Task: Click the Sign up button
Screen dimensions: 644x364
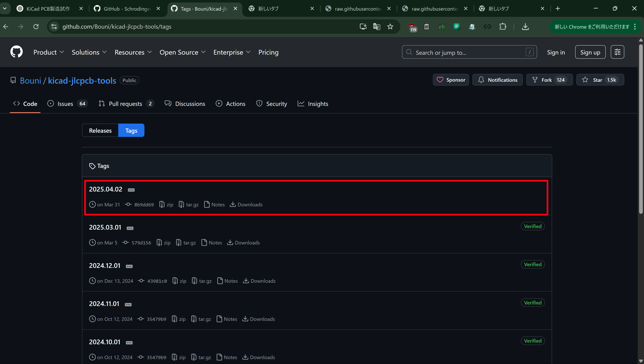Action: pyautogui.click(x=590, y=52)
